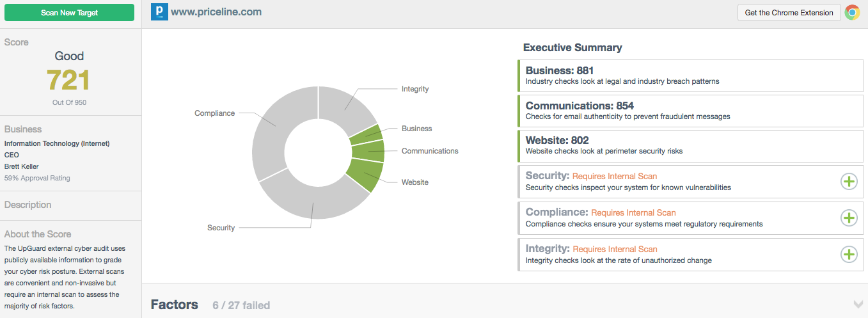Click Get the Chrome Extension button
868x318 pixels.
click(789, 13)
